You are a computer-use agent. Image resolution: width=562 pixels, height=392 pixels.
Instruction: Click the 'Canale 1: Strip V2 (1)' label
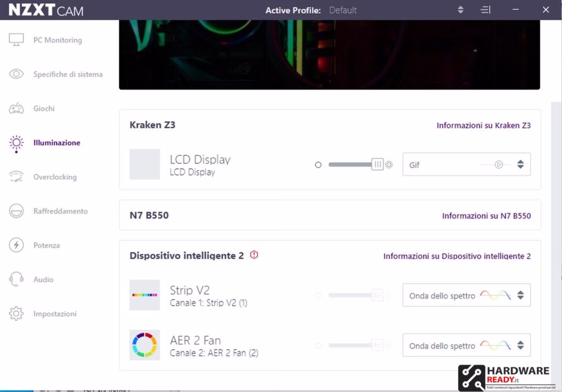pyautogui.click(x=208, y=303)
